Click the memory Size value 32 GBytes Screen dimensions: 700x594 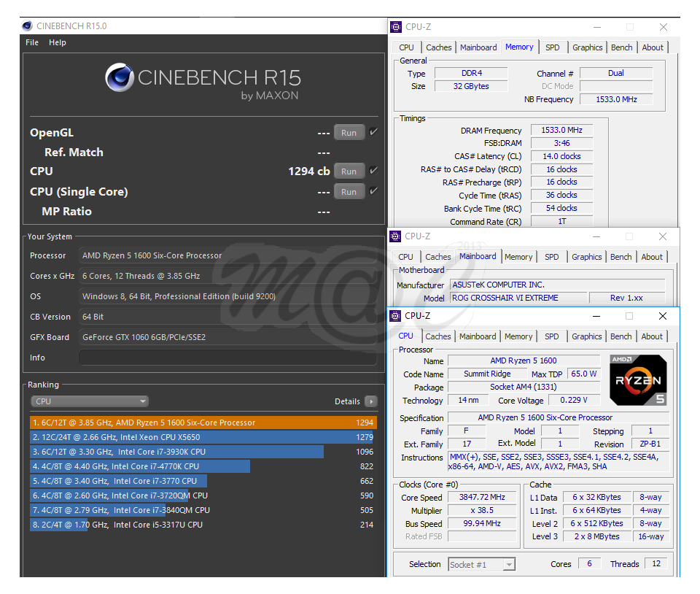(x=471, y=86)
